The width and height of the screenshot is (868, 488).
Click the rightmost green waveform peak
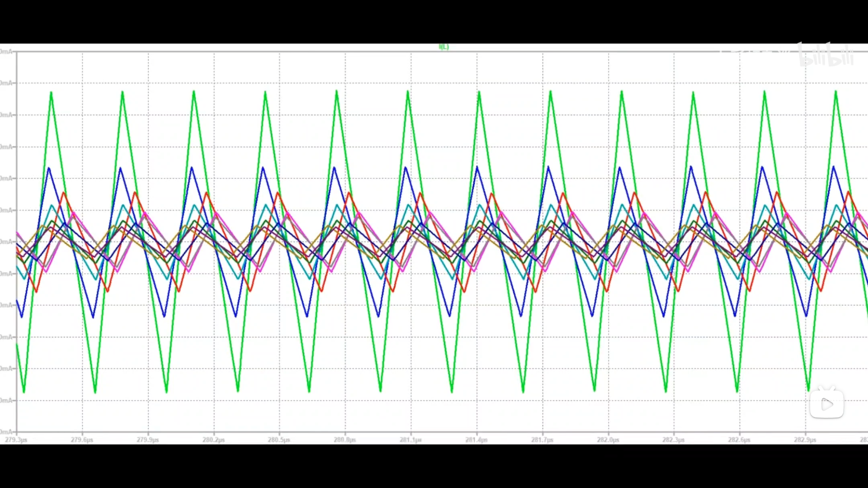(x=835, y=92)
